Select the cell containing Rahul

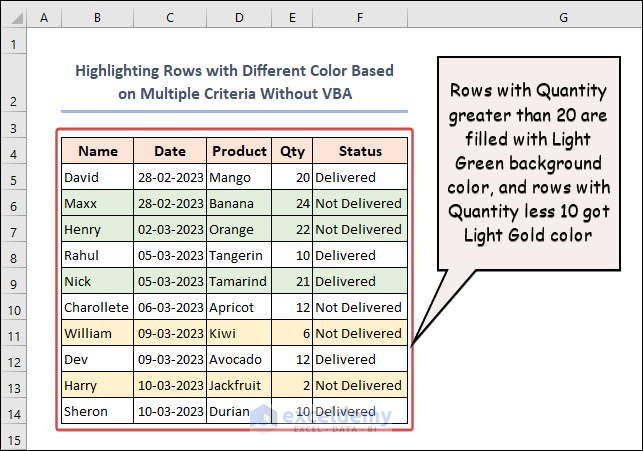tap(98, 255)
